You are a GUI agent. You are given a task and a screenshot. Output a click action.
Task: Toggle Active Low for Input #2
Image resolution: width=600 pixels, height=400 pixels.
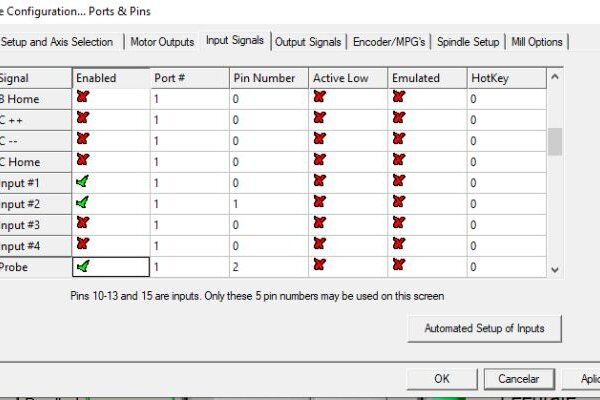[x=320, y=203]
